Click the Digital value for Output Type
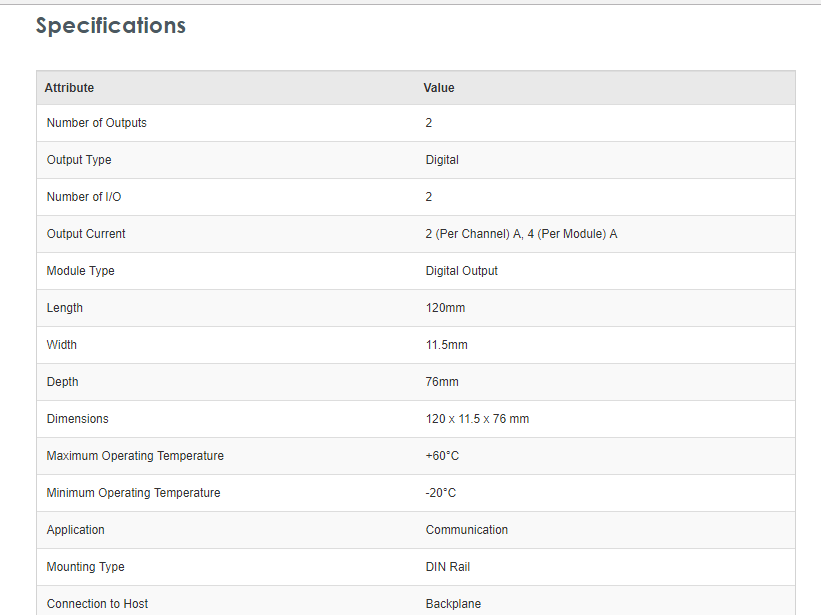Screen dimensions: 821x615 click(442, 160)
